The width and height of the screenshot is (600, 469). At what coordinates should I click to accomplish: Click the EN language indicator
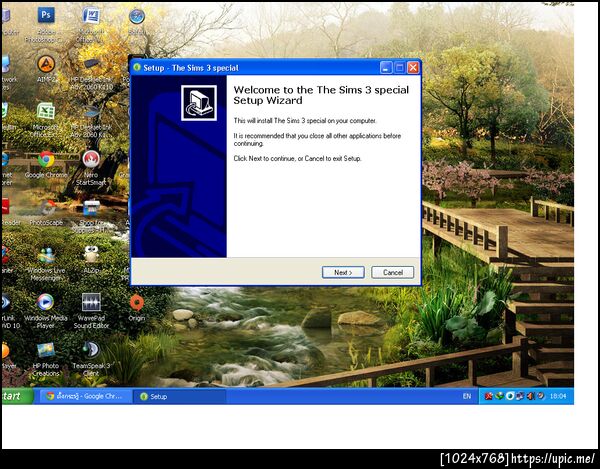[x=466, y=396]
